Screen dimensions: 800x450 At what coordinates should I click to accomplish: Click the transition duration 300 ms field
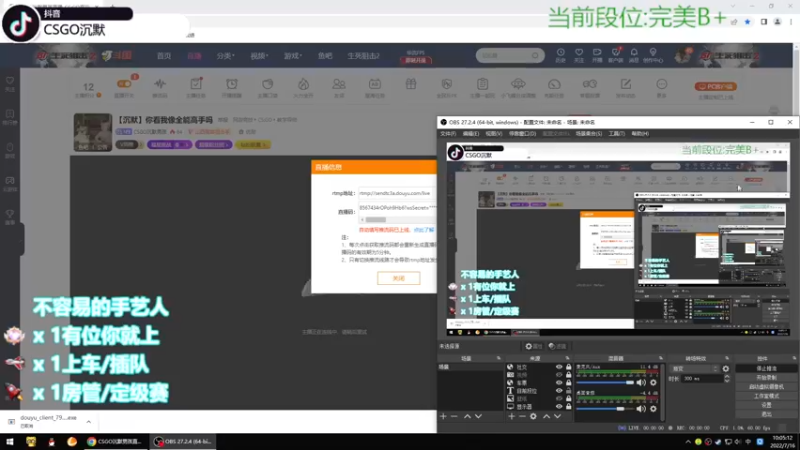coord(702,379)
